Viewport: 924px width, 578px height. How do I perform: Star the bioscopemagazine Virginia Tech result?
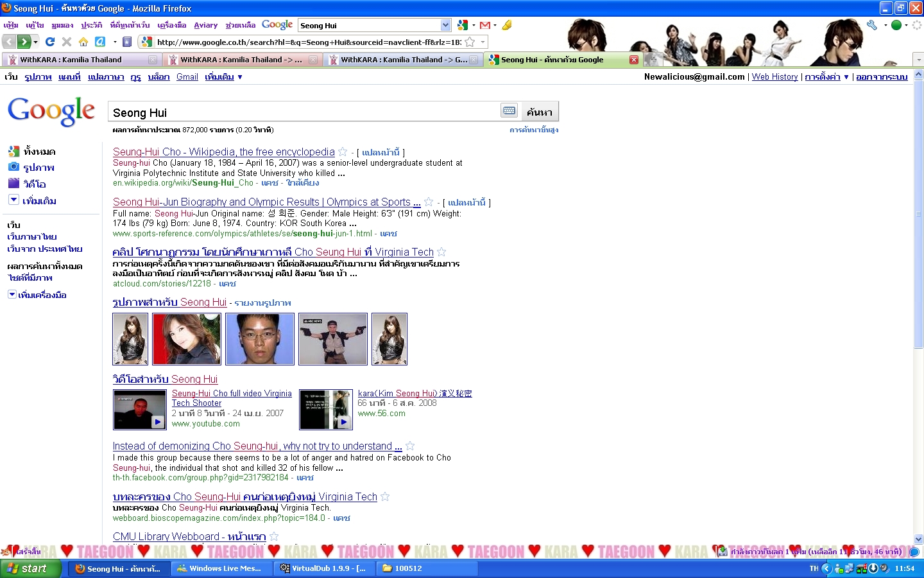click(x=385, y=496)
